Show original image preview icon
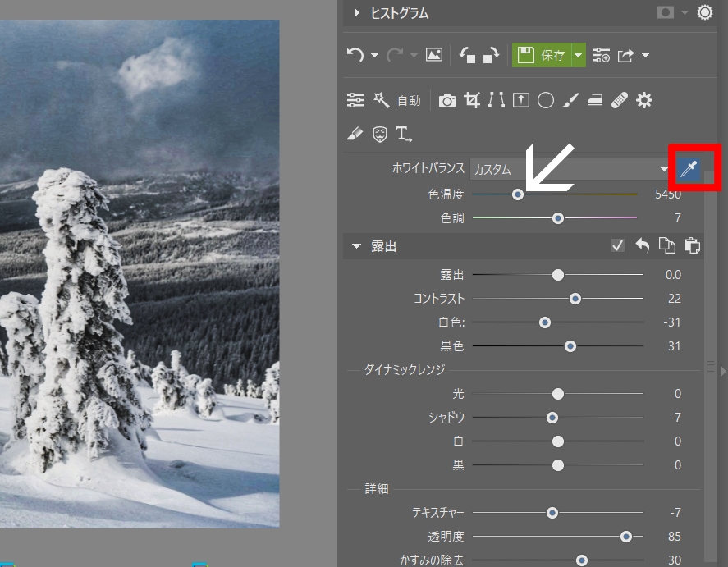The image size is (728, 567). pyautogui.click(x=434, y=55)
